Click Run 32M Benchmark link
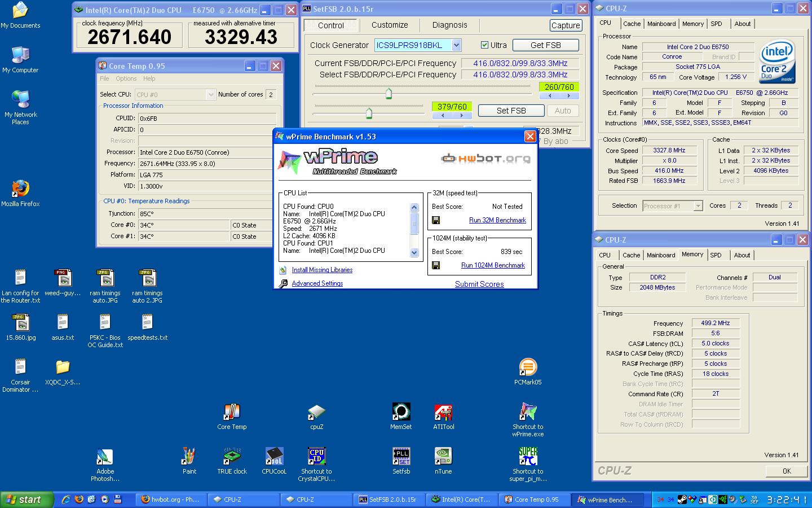The image size is (812, 508). click(x=497, y=220)
